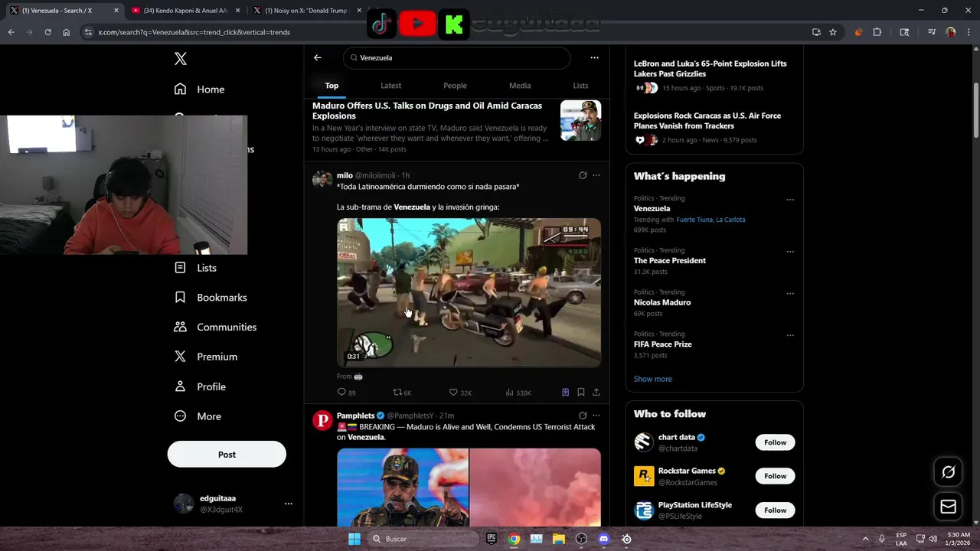Open Discord from the taskbar
This screenshot has width=980, height=551.
[x=603, y=539]
